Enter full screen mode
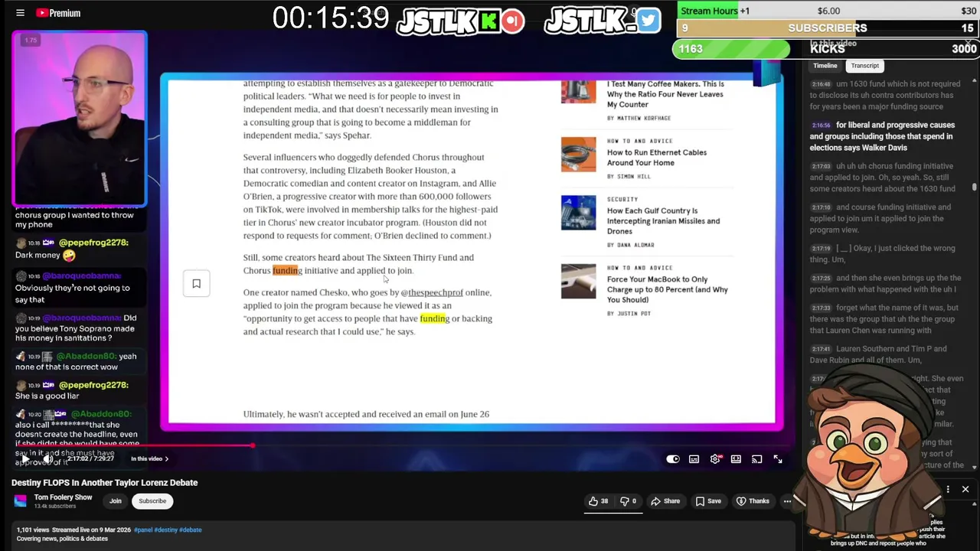This screenshot has height=551, width=980. [777, 459]
